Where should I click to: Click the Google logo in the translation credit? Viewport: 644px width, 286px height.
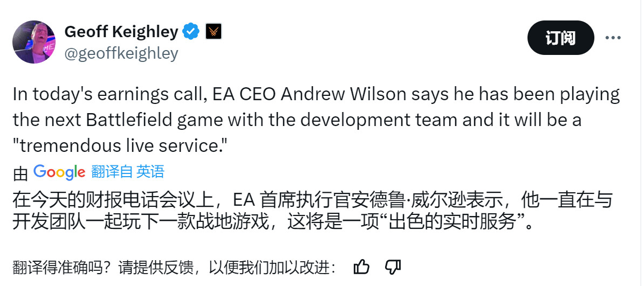59,172
